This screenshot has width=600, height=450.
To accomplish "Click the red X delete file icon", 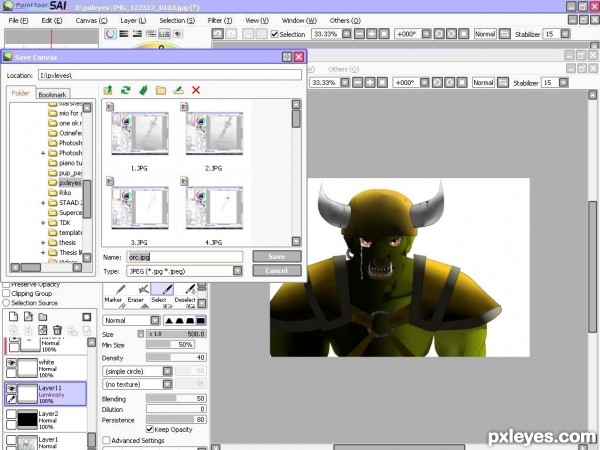I will point(196,90).
